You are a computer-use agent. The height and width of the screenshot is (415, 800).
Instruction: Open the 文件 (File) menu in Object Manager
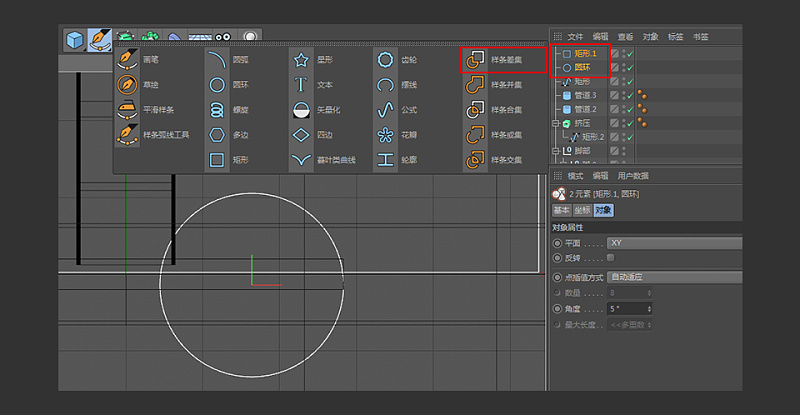(575, 36)
